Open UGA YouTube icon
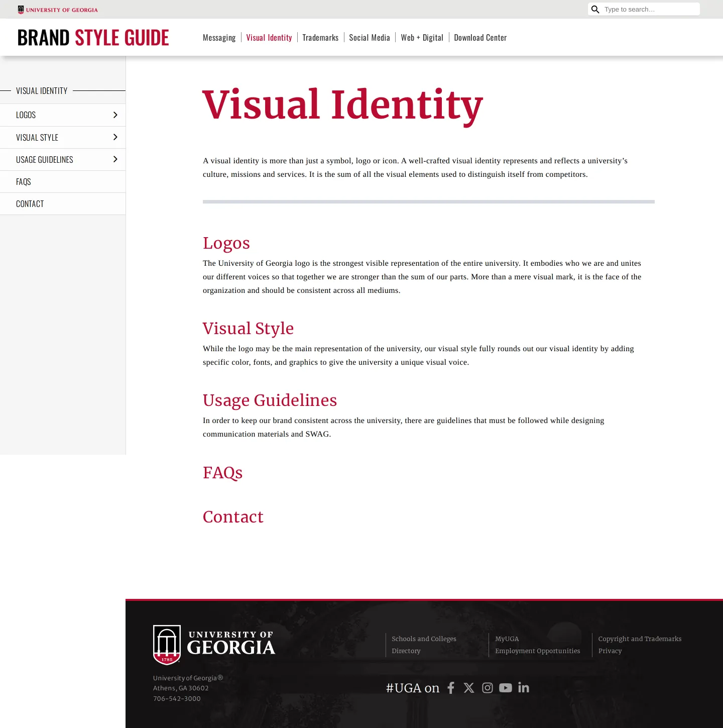This screenshot has width=723, height=728. click(x=506, y=688)
